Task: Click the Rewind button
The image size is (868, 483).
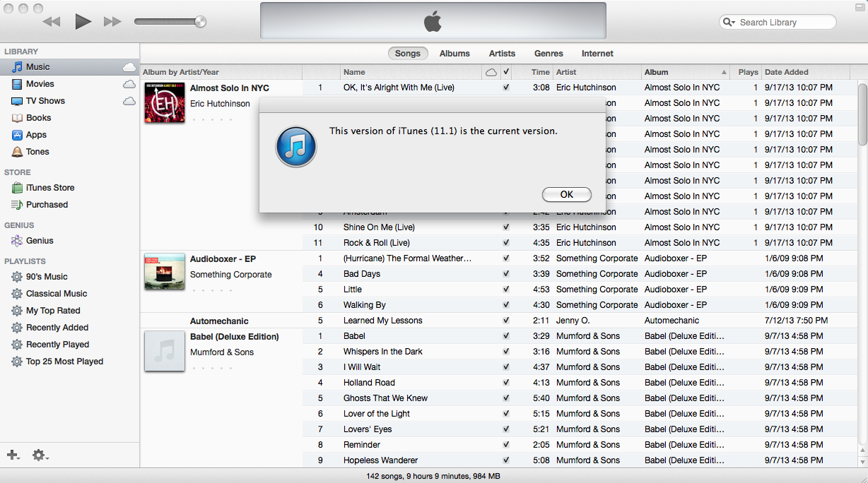Action: point(52,22)
